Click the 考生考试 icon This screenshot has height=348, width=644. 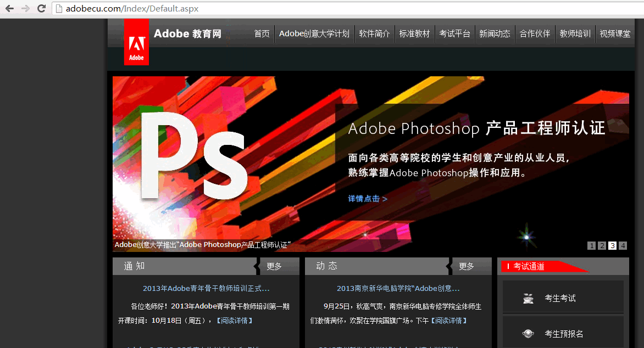pyautogui.click(x=528, y=299)
